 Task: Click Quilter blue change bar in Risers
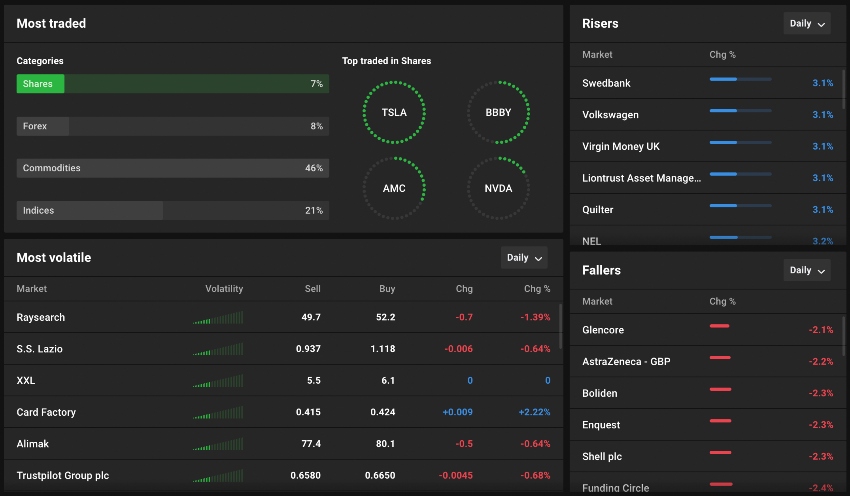740,205
